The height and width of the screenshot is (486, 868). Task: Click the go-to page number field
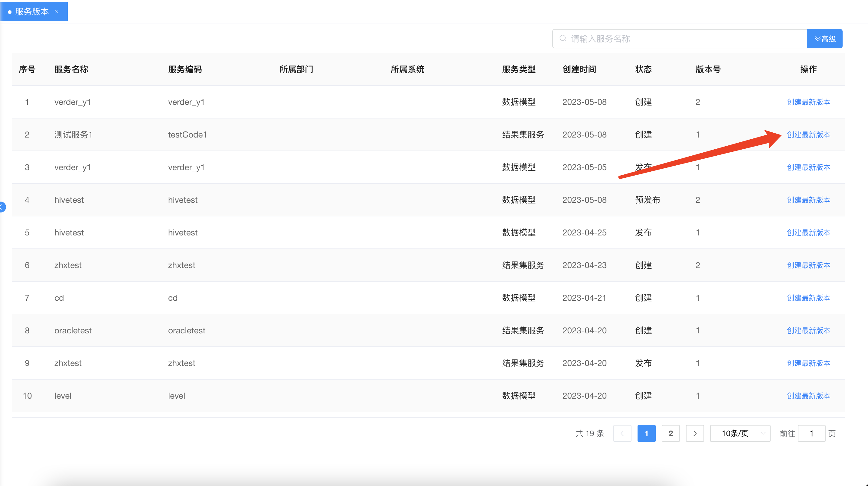coord(811,433)
